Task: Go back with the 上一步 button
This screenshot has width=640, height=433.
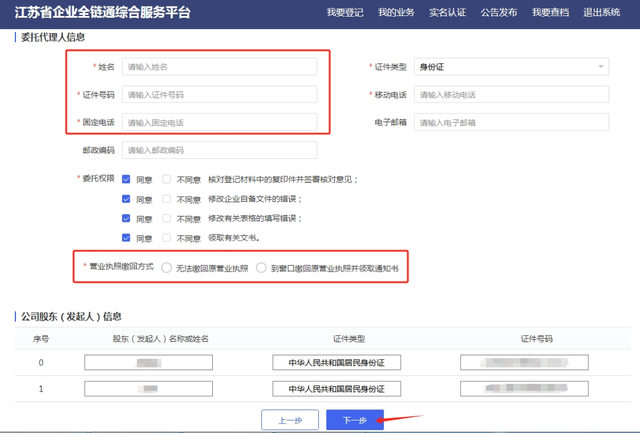Action: (289, 420)
